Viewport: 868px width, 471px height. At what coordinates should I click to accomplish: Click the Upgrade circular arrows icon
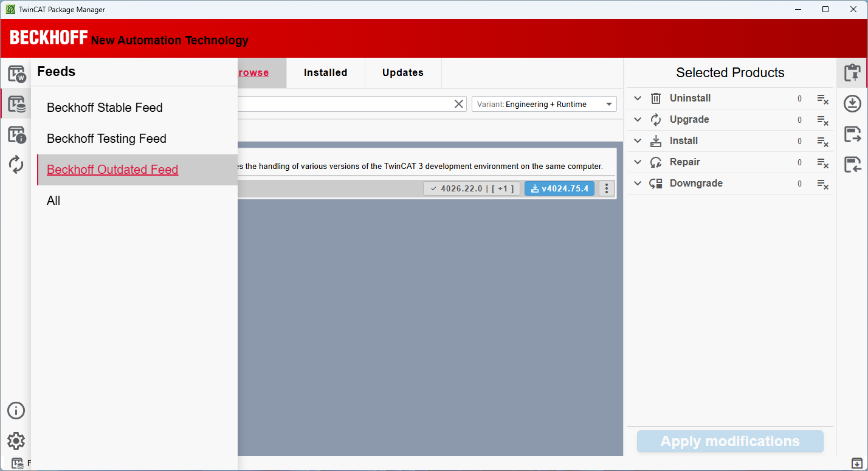(656, 120)
